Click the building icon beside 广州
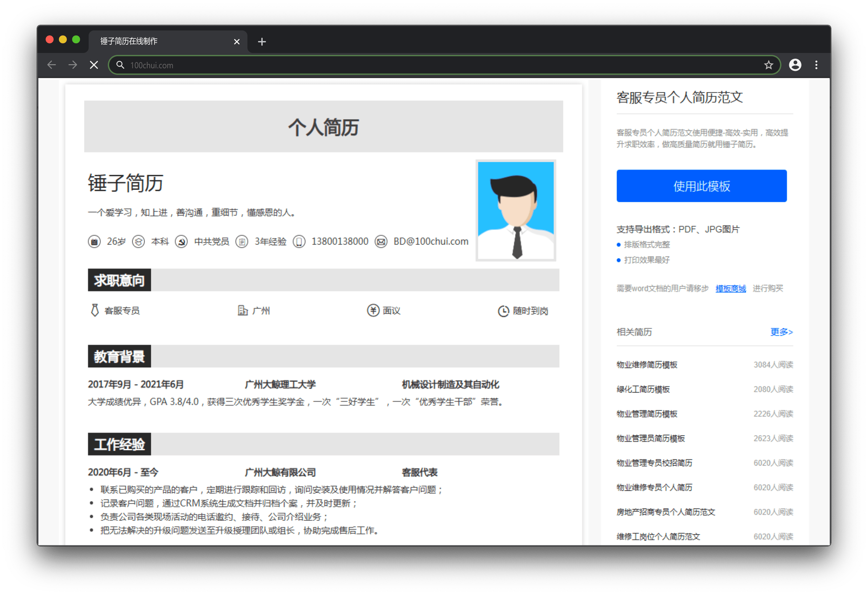This screenshot has height=595, width=868. click(242, 310)
